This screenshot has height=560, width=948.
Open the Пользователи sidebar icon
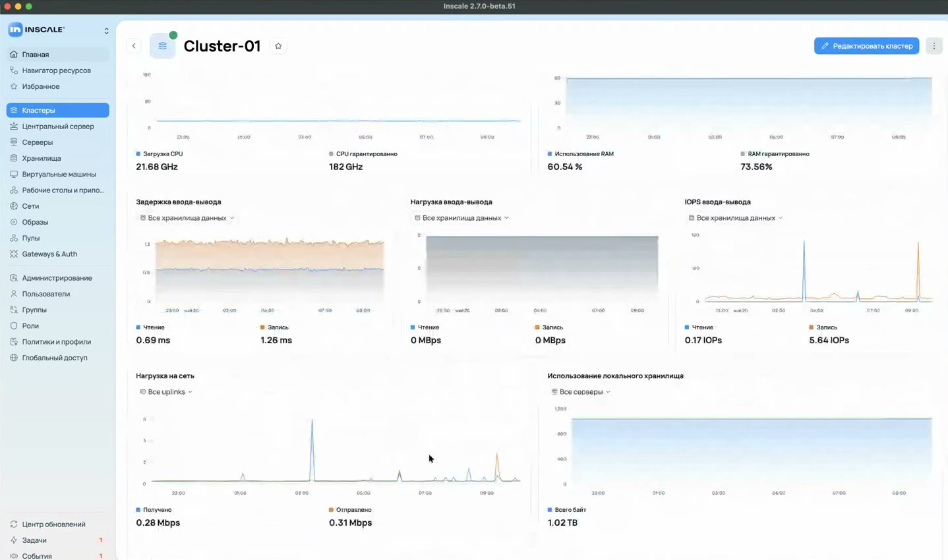coord(14,294)
